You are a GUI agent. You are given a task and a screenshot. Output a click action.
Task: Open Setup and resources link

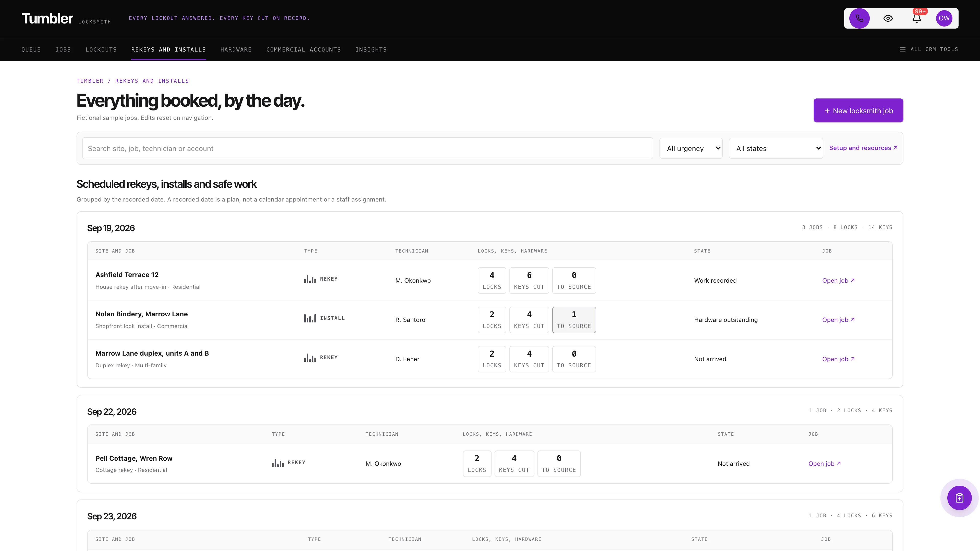(863, 148)
